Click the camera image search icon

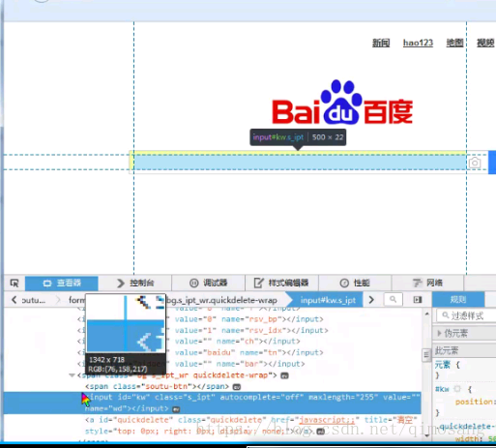(475, 163)
